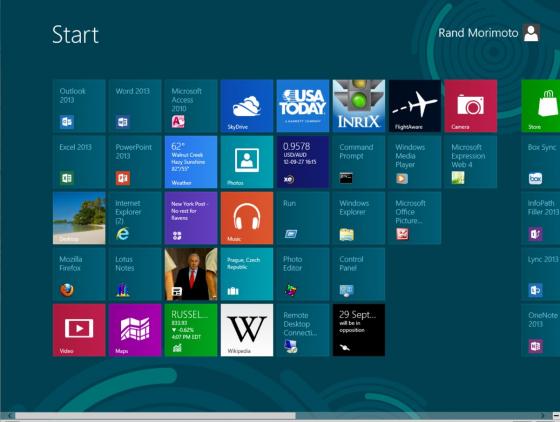This screenshot has height=422, width=560.
Task: Launch Microsoft Expression Web 4 tile
Action: pyautogui.click(x=471, y=162)
